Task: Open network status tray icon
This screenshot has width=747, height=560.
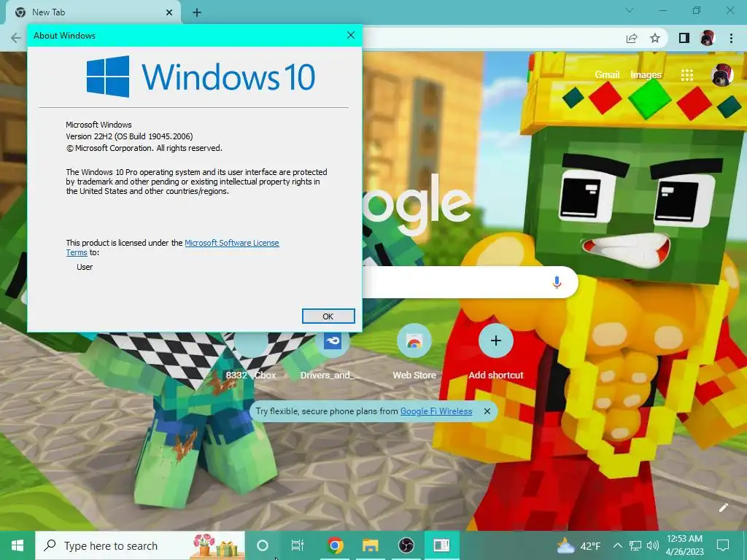Action: (635, 545)
